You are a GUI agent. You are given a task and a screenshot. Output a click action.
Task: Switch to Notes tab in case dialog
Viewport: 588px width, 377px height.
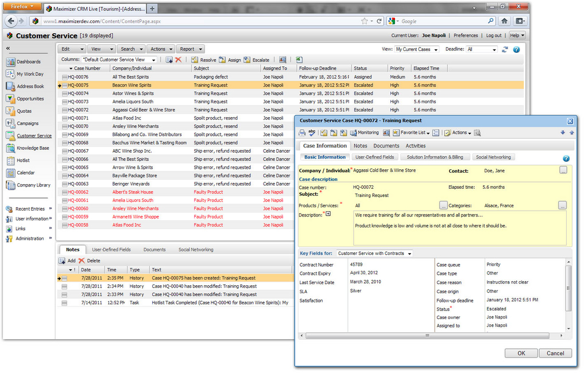(361, 146)
